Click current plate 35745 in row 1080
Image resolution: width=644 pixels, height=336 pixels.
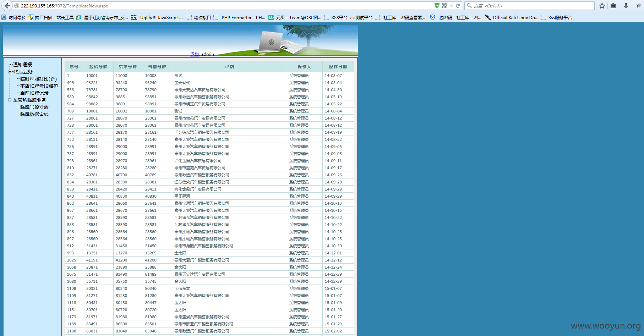click(x=151, y=281)
